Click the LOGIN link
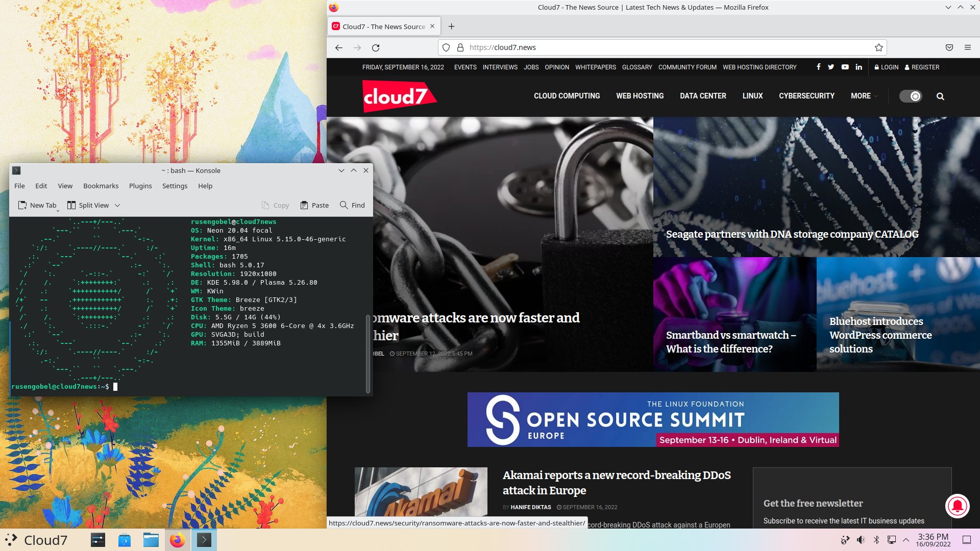Image resolution: width=980 pixels, height=551 pixels. point(887,67)
